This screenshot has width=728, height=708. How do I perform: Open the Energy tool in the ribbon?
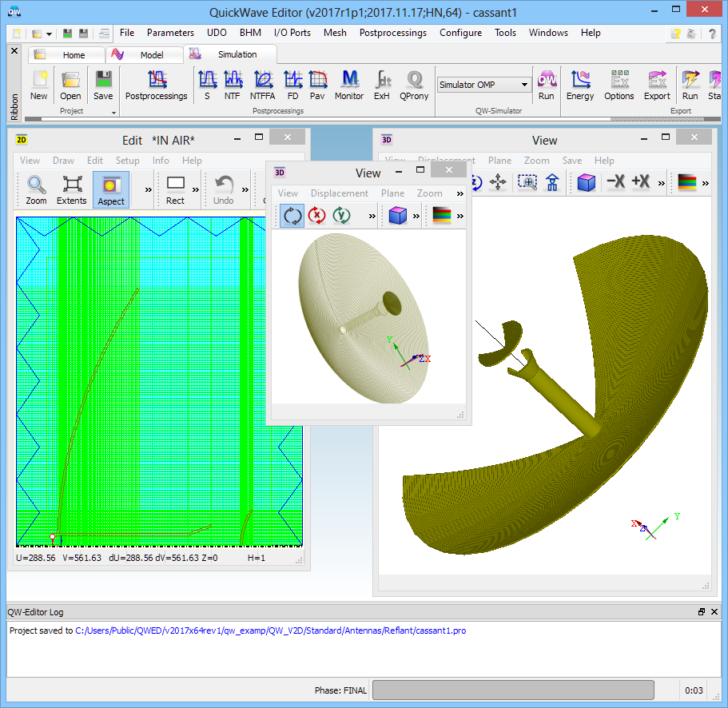click(580, 85)
